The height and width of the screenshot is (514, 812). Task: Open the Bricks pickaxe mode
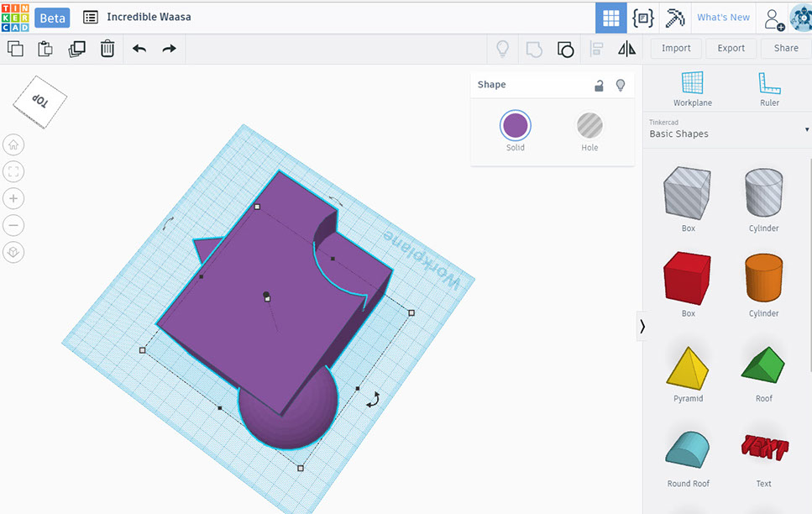point(675,18)
